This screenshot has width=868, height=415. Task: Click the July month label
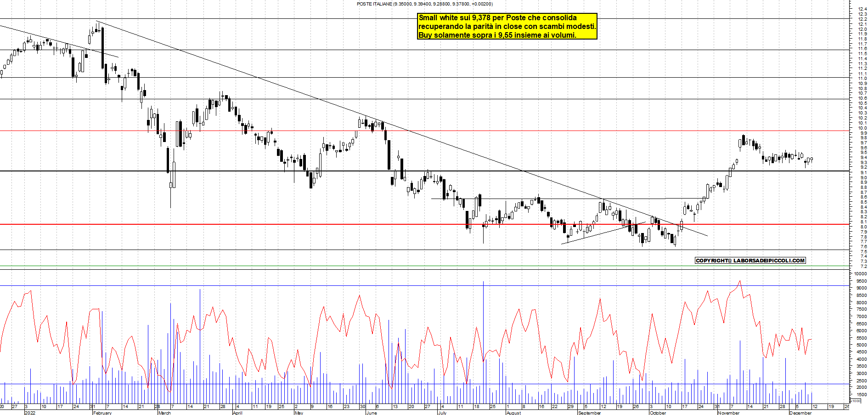442,413
